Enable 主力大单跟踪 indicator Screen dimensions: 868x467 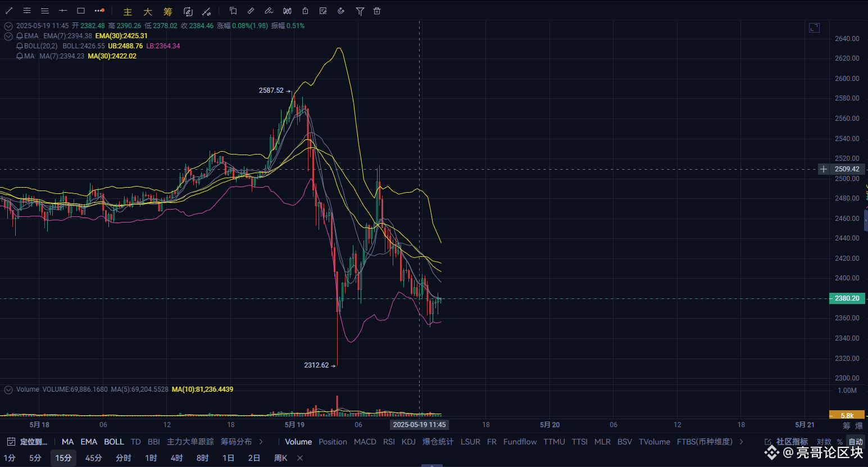coord(190,442)
